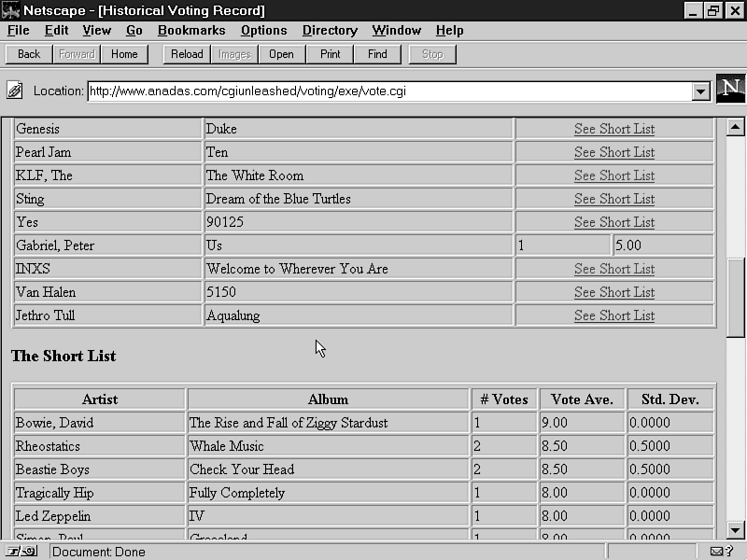Screen dimensions: 747x560
Task: Click the Whale Music album cell
Action: (x=329, y=446)
